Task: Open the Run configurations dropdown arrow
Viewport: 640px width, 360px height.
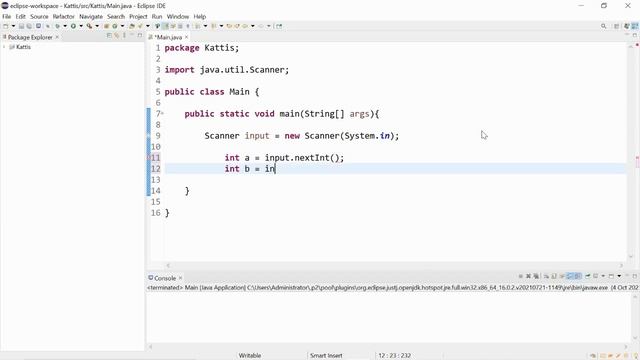Action: [x=81, y=26]
